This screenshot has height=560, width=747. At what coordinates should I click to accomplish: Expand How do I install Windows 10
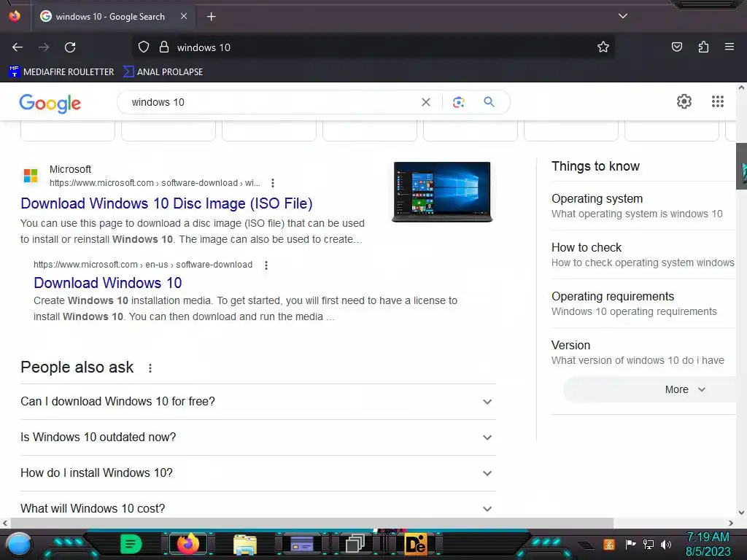click(258, 472)
